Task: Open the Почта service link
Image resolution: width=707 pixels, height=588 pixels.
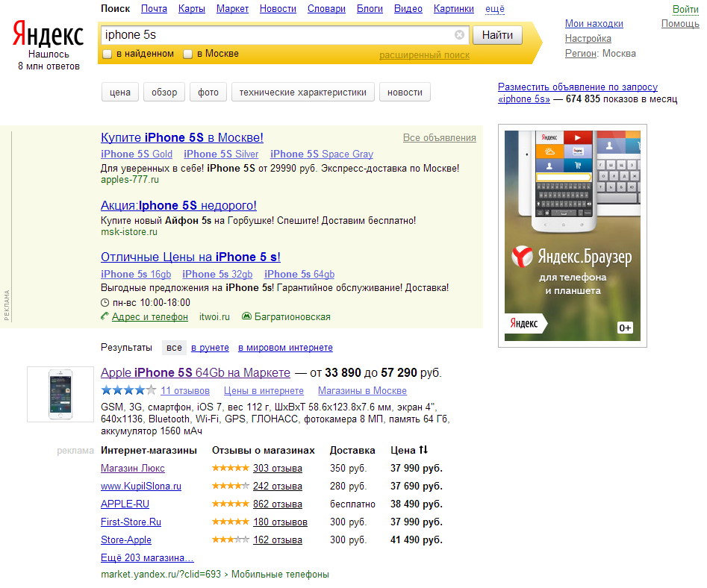Action: pyautogui.click(x=154, y=8)
